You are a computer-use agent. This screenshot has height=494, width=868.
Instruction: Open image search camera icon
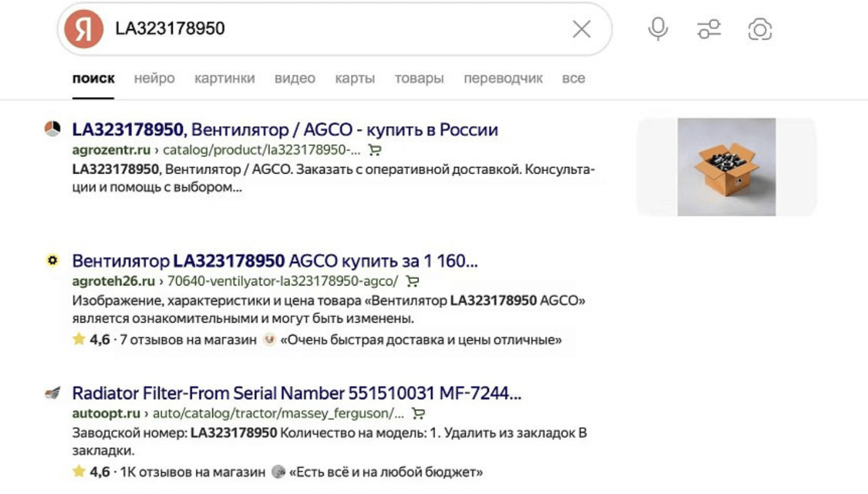[760, 29]
